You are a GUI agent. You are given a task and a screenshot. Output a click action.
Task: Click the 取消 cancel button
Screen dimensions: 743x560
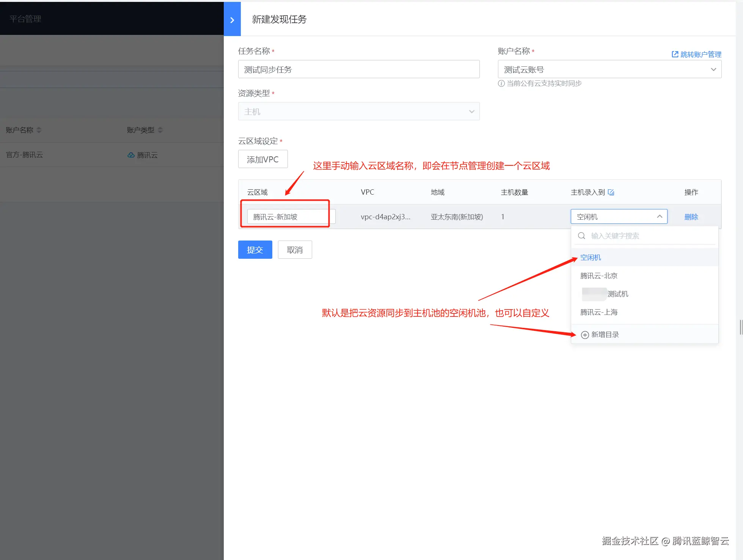point(295,250)
